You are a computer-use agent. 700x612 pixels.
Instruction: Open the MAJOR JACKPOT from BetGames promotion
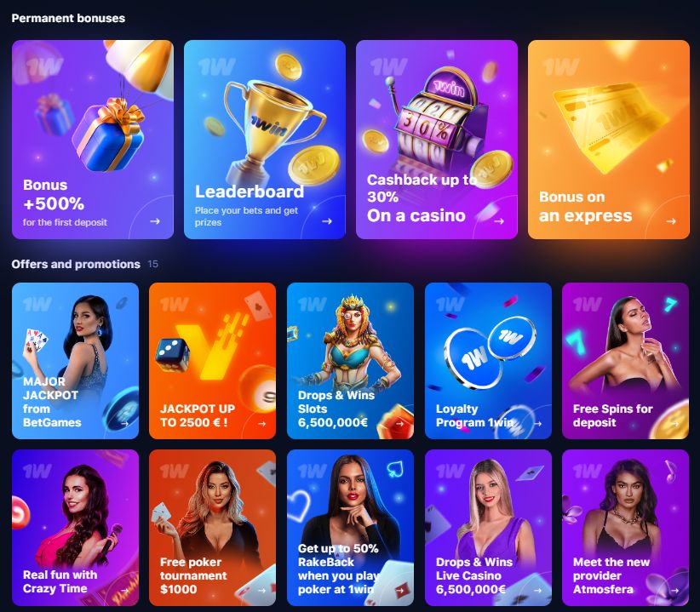pyautogui.click(x=75, y=361)
